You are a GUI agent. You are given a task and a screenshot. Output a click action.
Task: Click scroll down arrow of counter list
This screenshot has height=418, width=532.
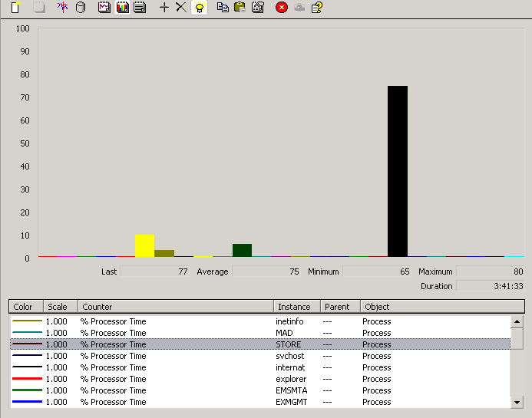tap(517, 403)
